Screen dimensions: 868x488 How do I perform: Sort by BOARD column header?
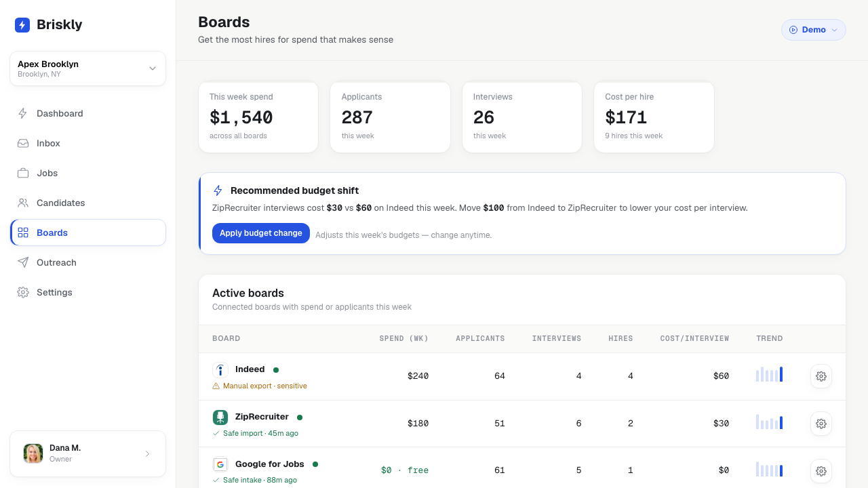(x=226, y=338)
